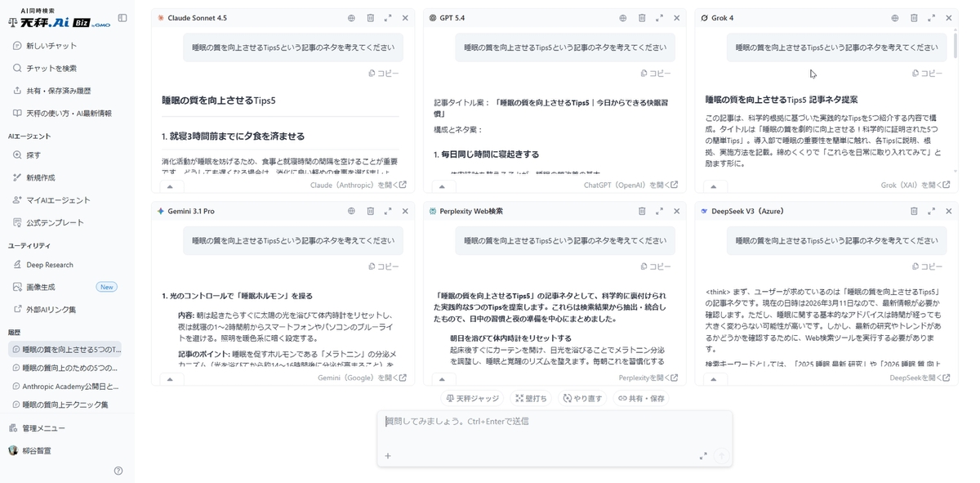Copy the prompt in Perplexity panel
The height and width of the screenshot is (483, 980).
point(656,266)
